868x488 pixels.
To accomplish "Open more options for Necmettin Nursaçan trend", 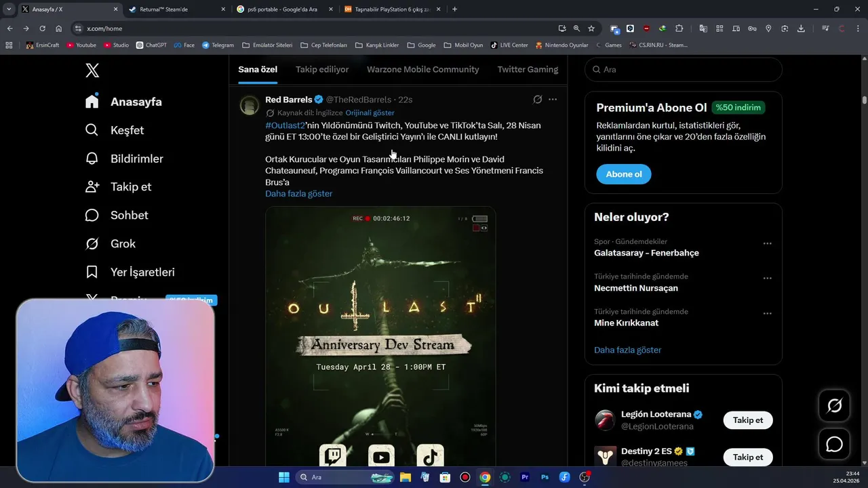I will click(767, 279).
